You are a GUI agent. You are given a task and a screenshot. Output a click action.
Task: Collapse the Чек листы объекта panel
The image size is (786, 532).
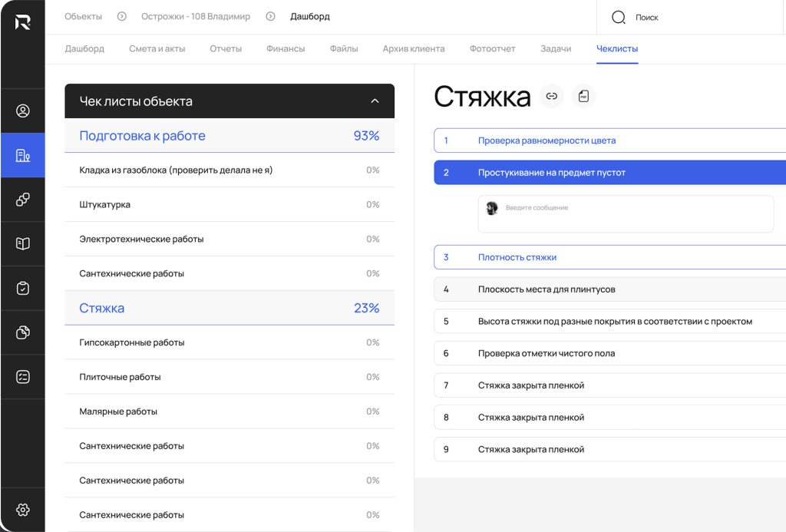coord(375,101)
